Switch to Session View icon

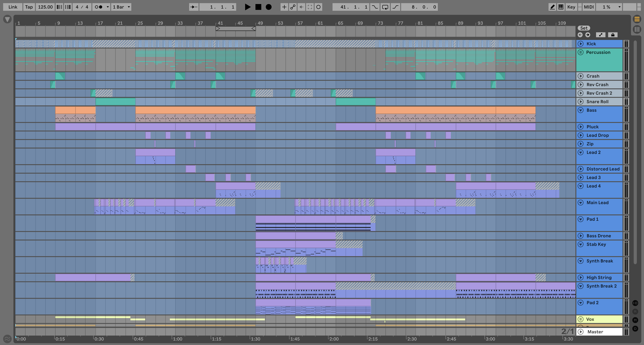tap(637, 29)
